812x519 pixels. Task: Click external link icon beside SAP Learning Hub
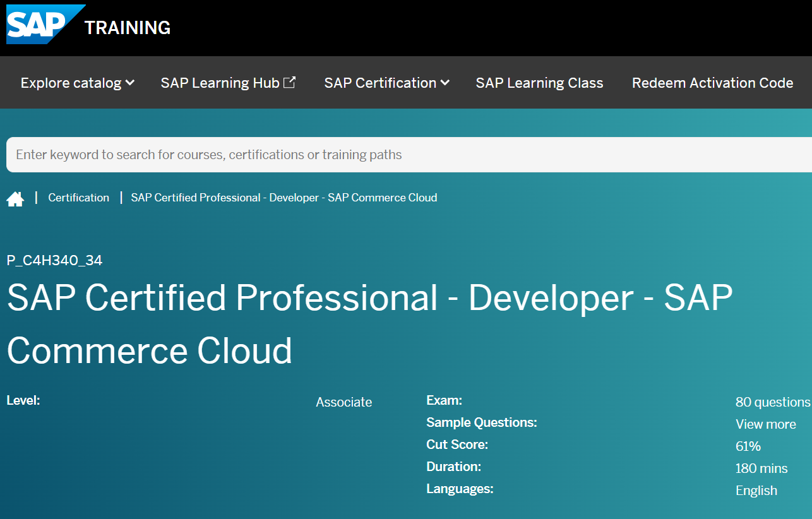click(289, 82)
